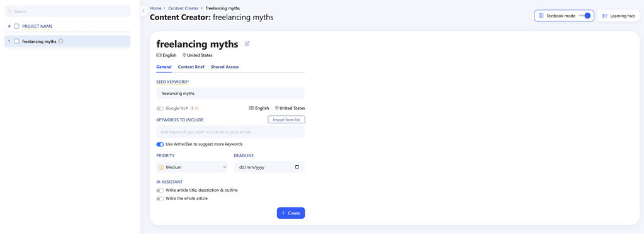
Task: Click the United States text under title
Action: point(200,55)
